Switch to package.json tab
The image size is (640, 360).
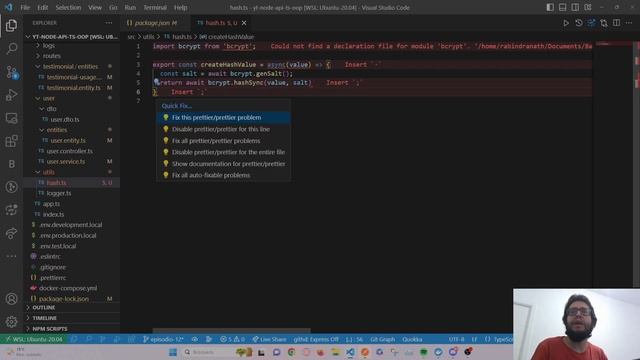coord(156,23)
